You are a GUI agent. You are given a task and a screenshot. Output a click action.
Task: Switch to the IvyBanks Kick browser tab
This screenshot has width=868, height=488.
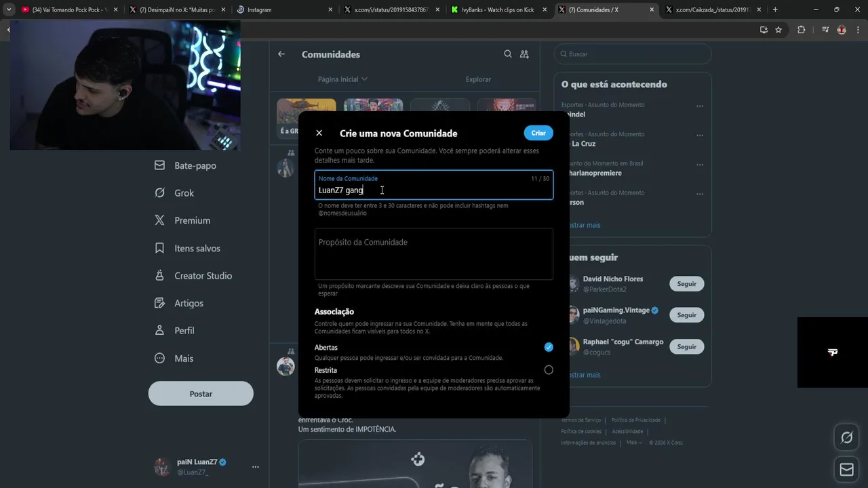[x=498, y=10]
